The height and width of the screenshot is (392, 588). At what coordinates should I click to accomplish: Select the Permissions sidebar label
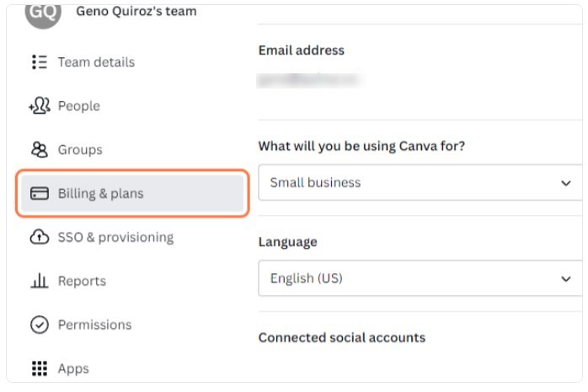[x=94, y=325]
